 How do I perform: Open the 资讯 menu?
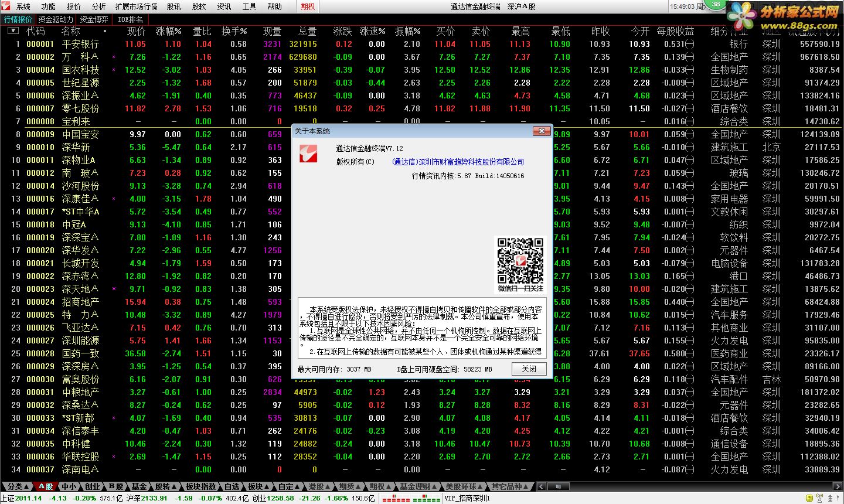click(224, 6)
